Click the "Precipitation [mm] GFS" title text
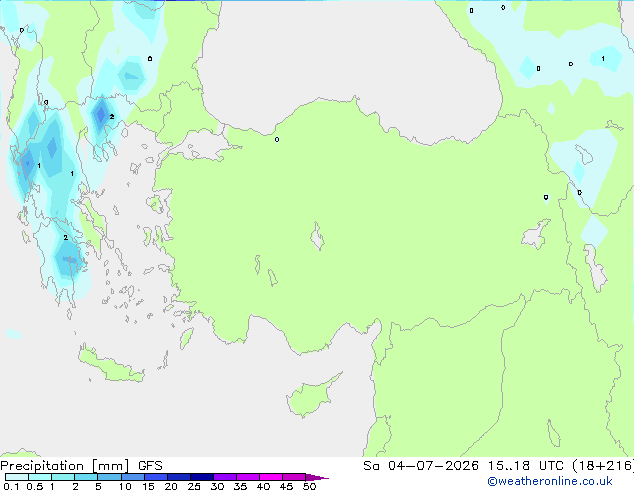The width and height of the screenshot is (634, 490). tap(81, 466)
